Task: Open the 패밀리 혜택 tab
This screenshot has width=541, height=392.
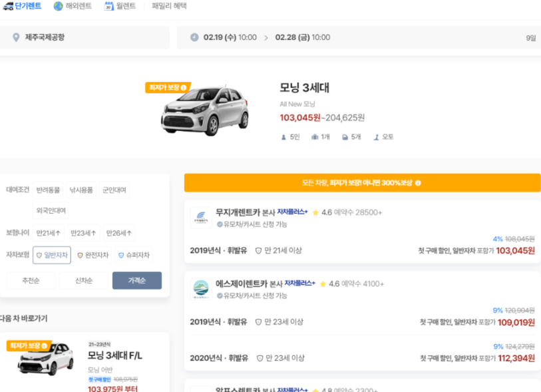Action: pyautogui.click(x=169, y=6)
